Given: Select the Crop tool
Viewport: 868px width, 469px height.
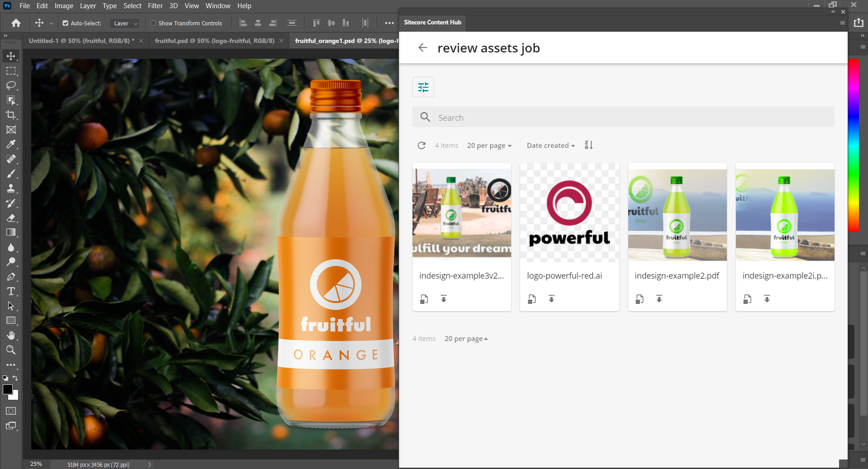Looking at the screenshot, I should 11,115.
